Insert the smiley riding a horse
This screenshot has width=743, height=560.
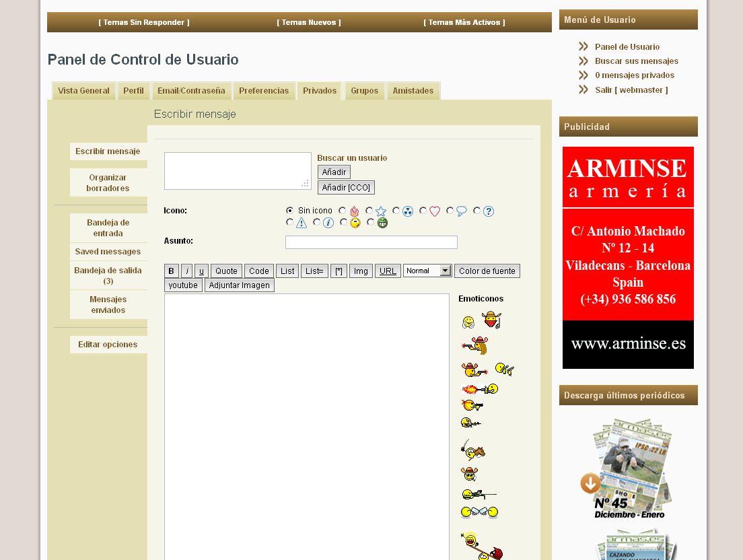click(x=473, y=450)
